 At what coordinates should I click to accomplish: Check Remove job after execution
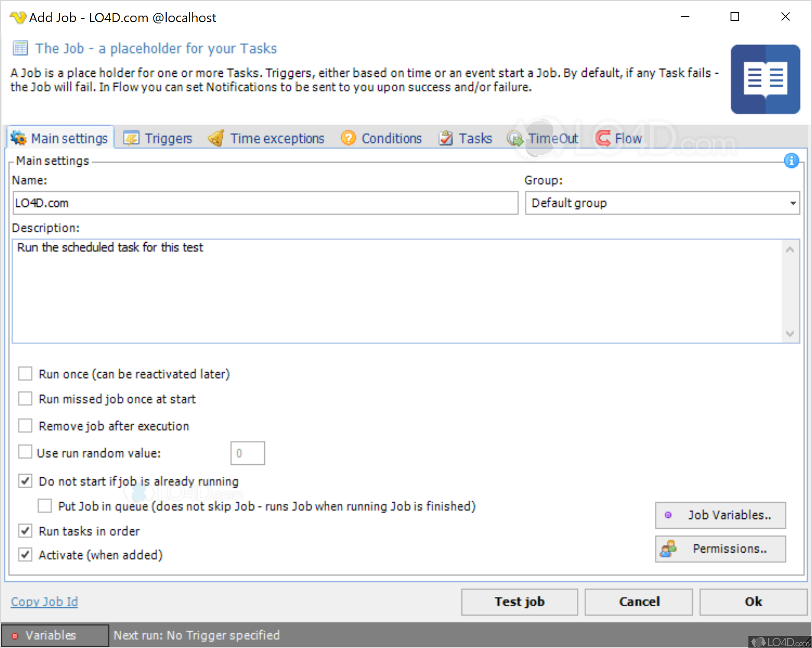point(25,426)
